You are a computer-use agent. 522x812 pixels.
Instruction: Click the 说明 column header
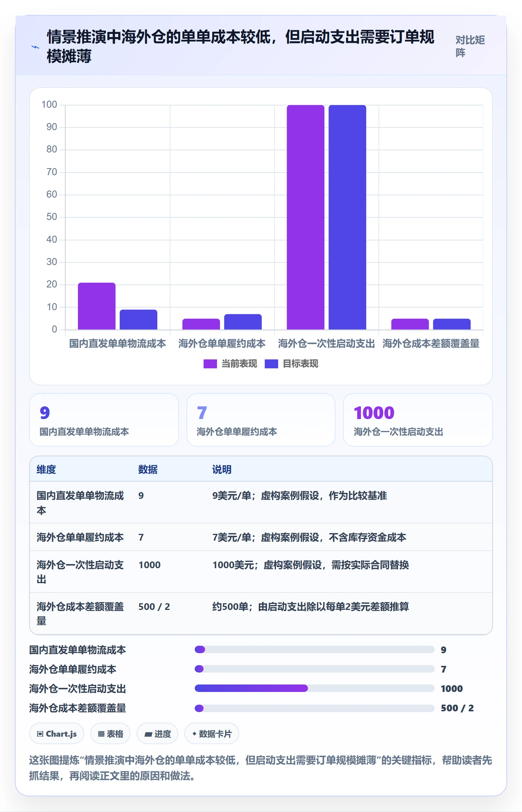click(222, 469)
